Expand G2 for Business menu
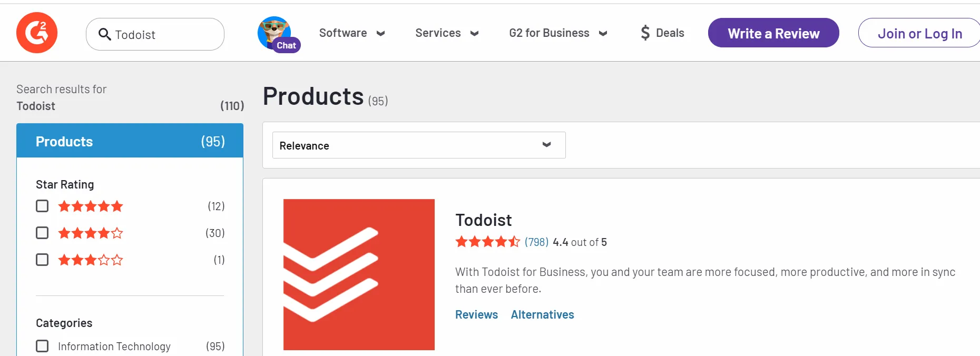The width and height of the screenshot is (980, 356). 558,33
